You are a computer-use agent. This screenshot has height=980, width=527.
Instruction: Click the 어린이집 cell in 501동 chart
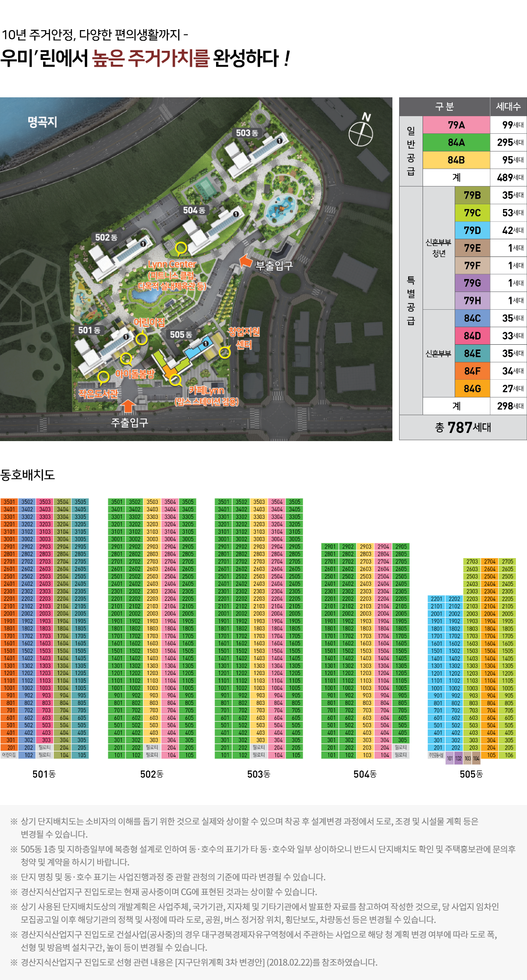9,755
